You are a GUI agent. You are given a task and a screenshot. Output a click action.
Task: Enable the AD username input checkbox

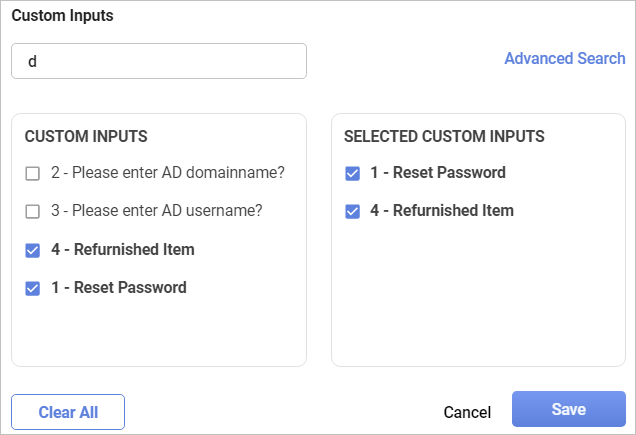pyautogui.click(x=33, y=211)
